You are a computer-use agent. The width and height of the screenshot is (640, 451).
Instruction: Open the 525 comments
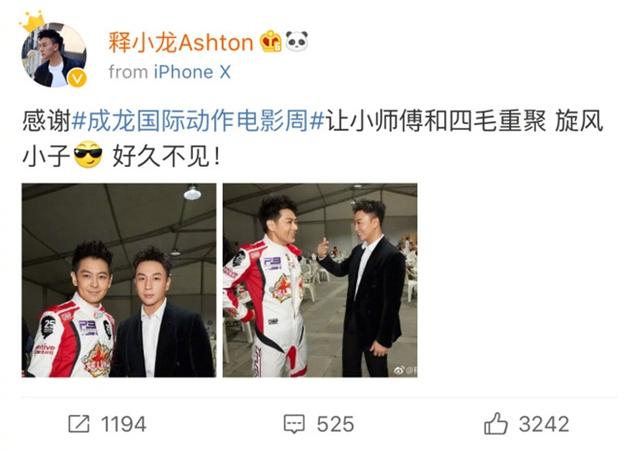336,424
